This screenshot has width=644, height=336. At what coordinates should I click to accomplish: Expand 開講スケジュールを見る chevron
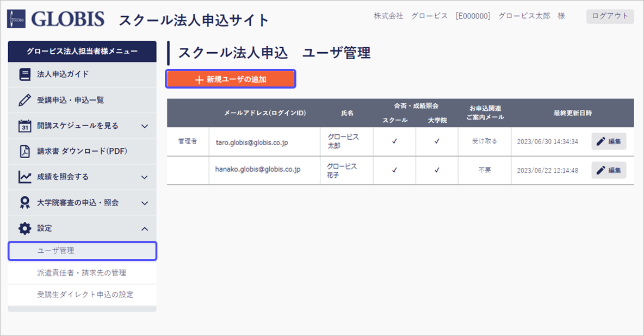coord(145,126)
